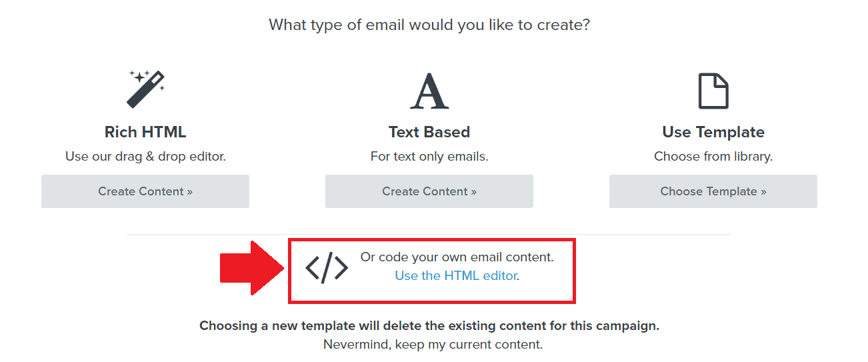Click Create Content under Rich HTML
The width and height of the screenshot is (868, 362).
click(145, 191)
